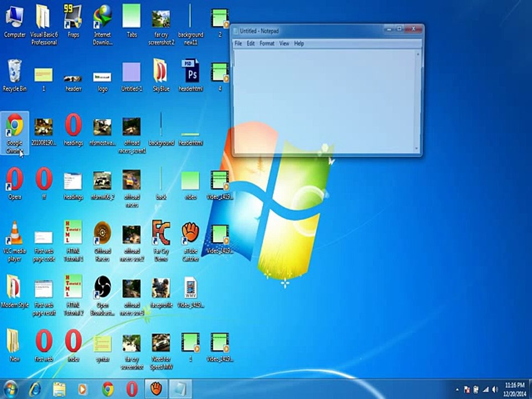Launch Open Broadcaster Software shortcut
Image resolution: width=532 pixels, height=399 pixels.
(103, 295)
